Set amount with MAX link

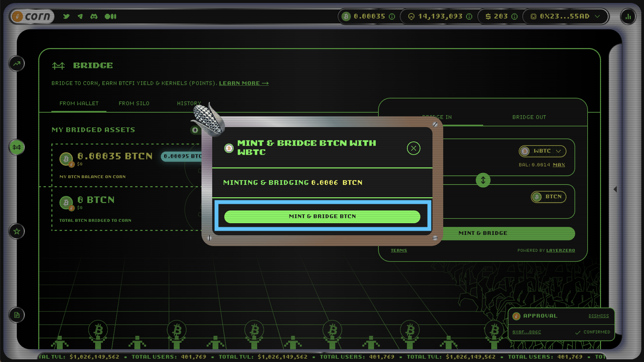pos(559,165)
